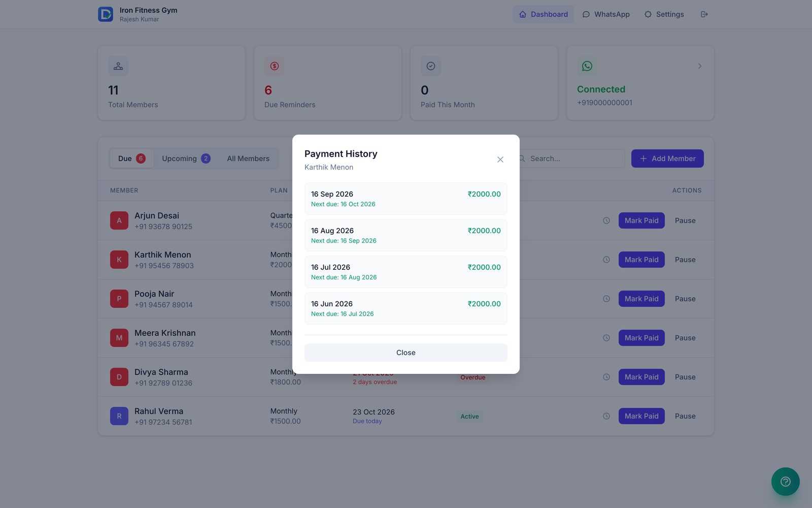Viewport: 812px width, 508px height.
Task: Pause Karthik Menon's membership
Action: (685, 260)
